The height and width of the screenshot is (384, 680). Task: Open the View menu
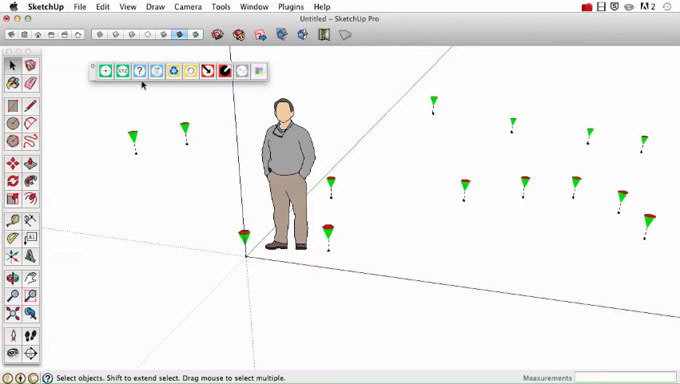coord(128,7)
